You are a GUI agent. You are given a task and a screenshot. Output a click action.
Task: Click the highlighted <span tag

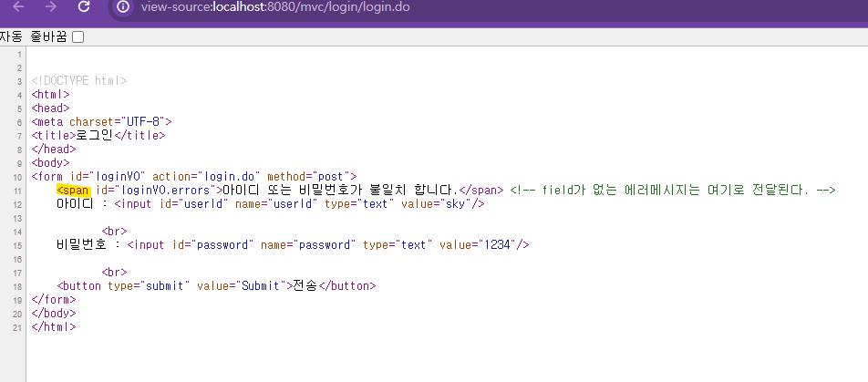coord(74,190)
